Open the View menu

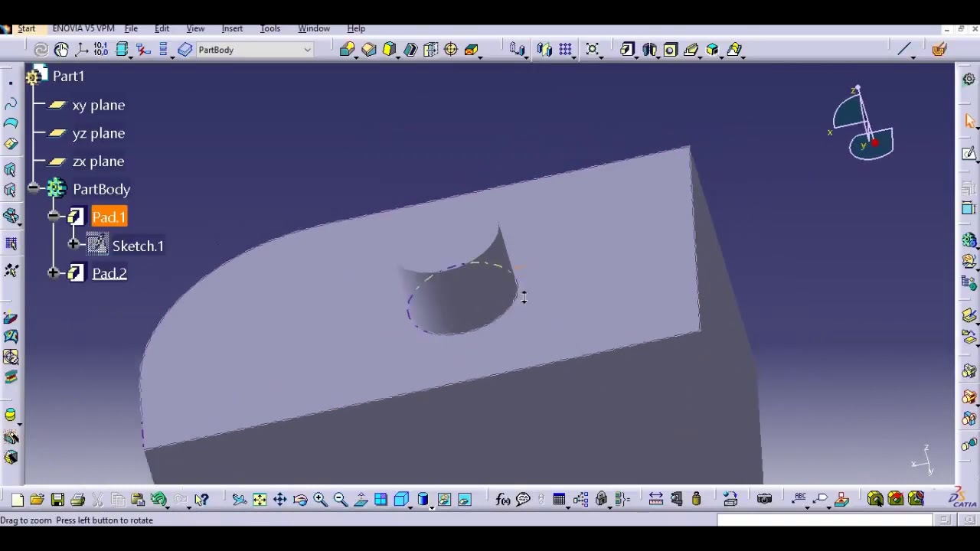(195, 28)
